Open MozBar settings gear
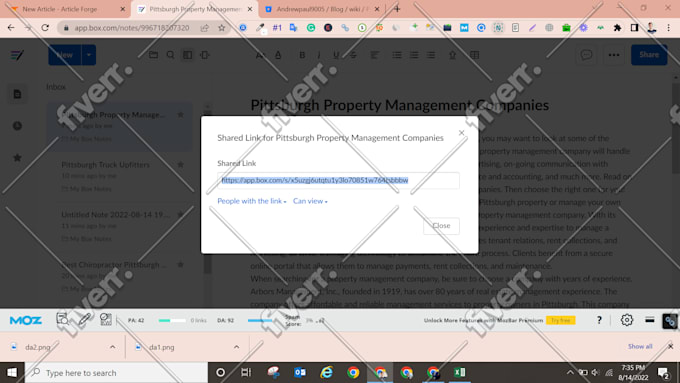Screen dimensions: 680x383 click(x=627, y=320)
